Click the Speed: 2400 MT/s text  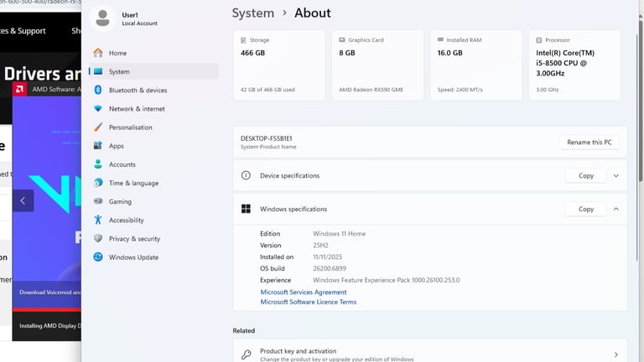tap(460, 90)
